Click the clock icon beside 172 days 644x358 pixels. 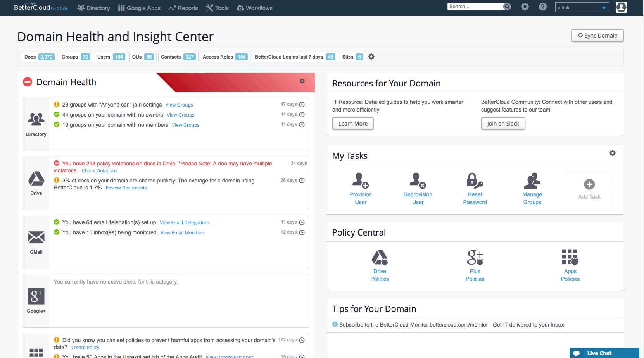point(302,340)
